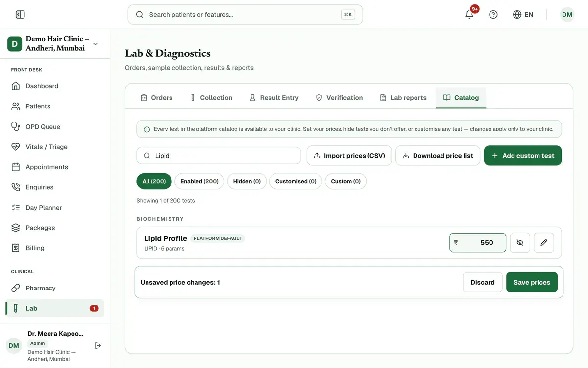
Task: Log out using the sidebar exit icon
Action: [98, 345]
